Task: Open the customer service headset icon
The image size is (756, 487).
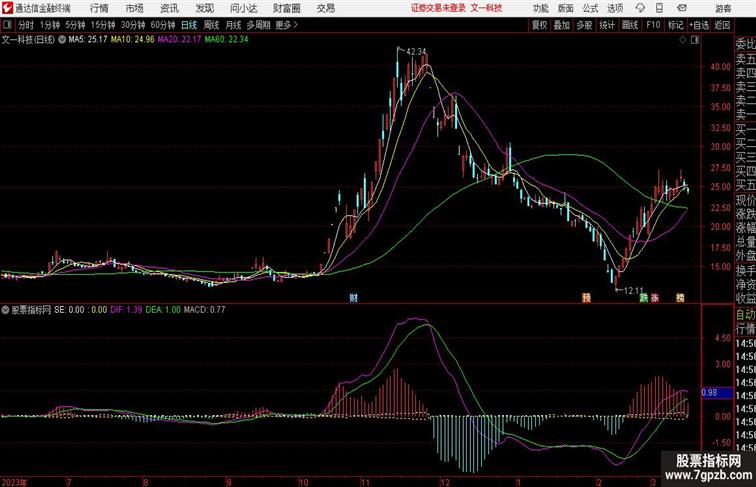Action: coord(640,8)
